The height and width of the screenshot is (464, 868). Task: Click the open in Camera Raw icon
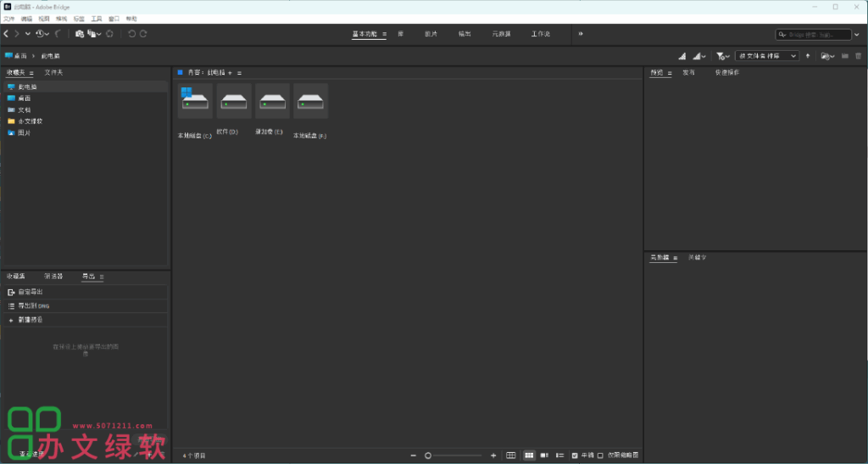pos(109,34)
